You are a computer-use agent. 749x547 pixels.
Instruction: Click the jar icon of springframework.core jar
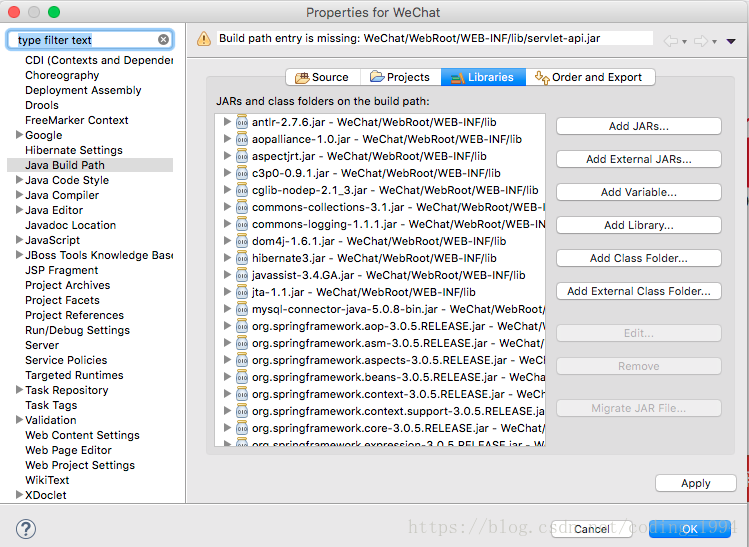click(x=242, y=428)
